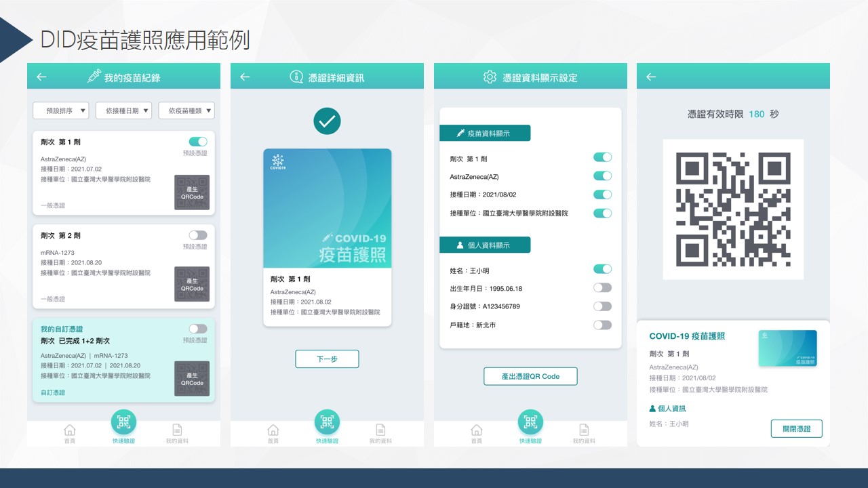868x488 pixels.
Task: Go back from 憑證詳細資訊 screen
Action: click(x=245, y=77)
